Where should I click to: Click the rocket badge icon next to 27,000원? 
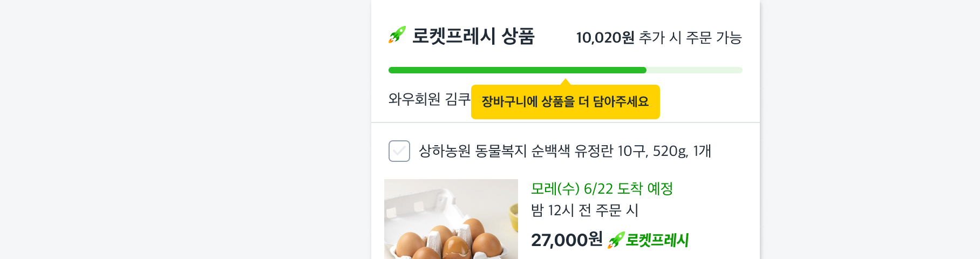tap(616, 240)
